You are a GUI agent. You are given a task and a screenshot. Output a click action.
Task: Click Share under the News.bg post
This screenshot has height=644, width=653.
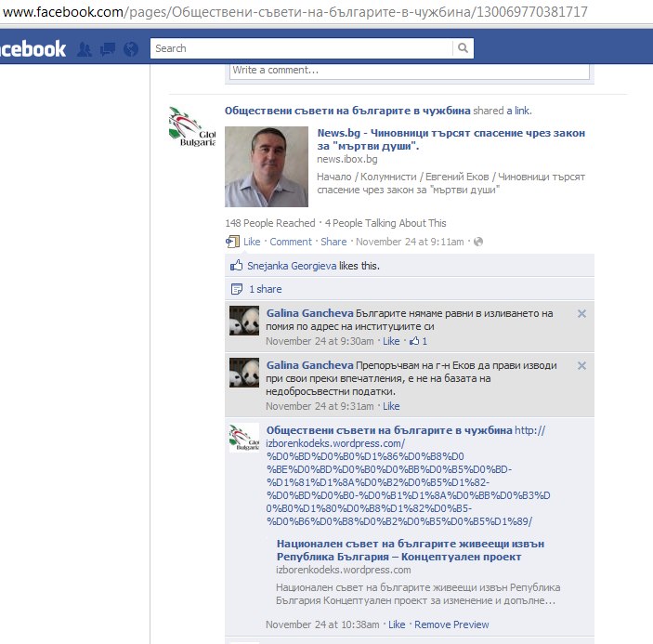tap(333, 242)
